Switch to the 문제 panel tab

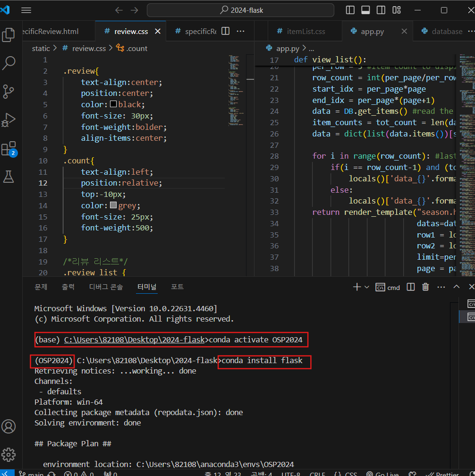tap(41, 287)
